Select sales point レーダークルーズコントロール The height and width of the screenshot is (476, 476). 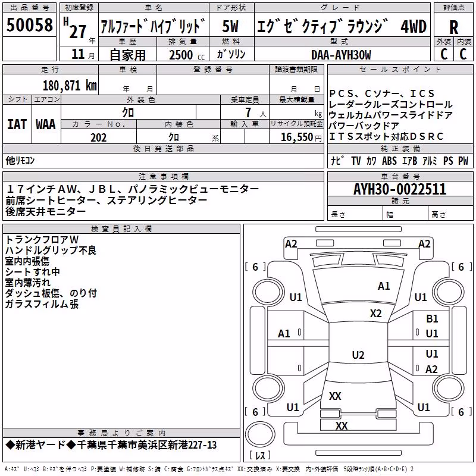click(390, 105)
